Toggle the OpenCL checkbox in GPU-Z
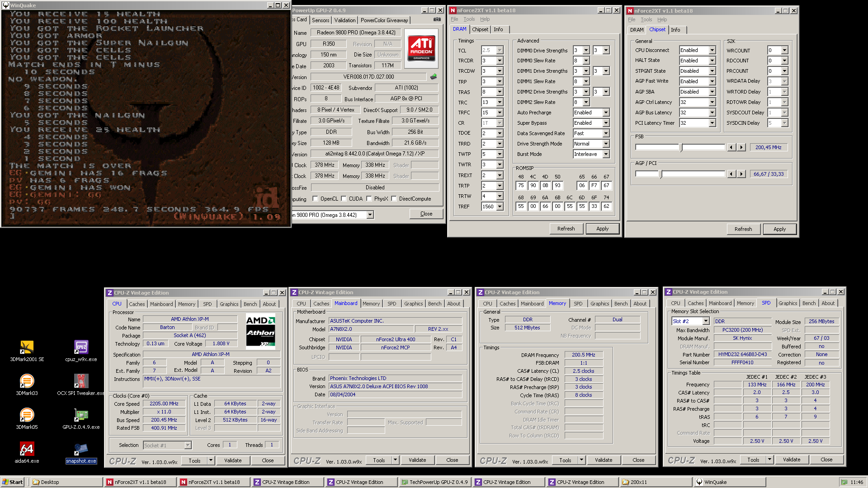 point(315,199)
